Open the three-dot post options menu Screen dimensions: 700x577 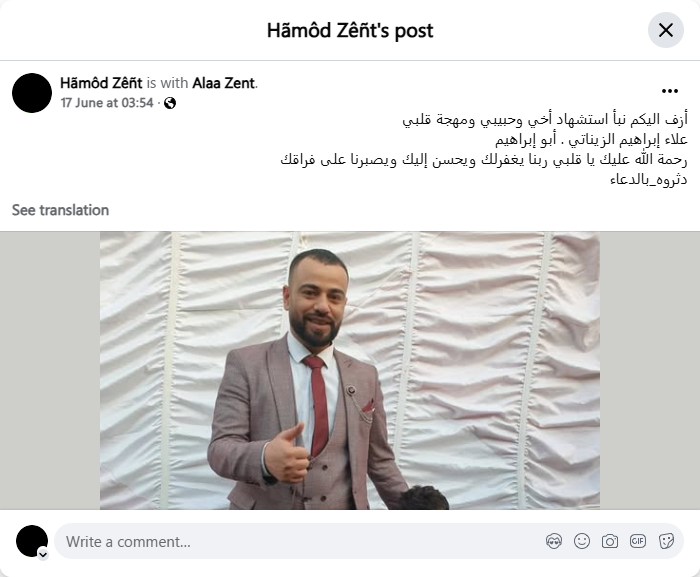(x=670, y=91)
